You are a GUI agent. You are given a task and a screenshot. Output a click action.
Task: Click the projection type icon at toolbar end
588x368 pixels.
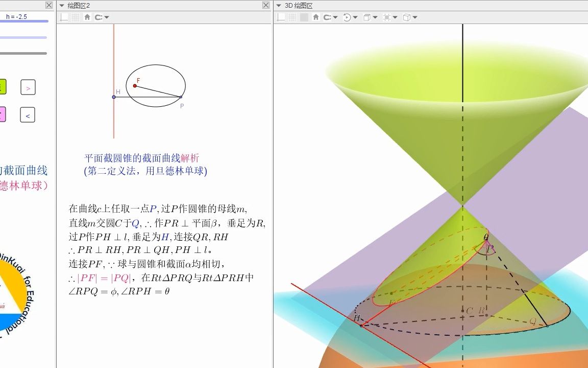tap(406, 17)
